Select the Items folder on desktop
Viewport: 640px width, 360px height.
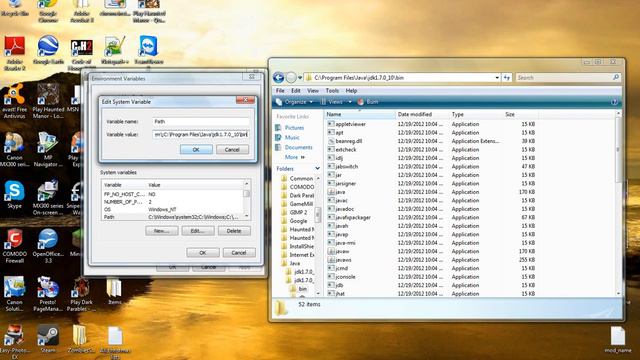(x=115, y=291)
